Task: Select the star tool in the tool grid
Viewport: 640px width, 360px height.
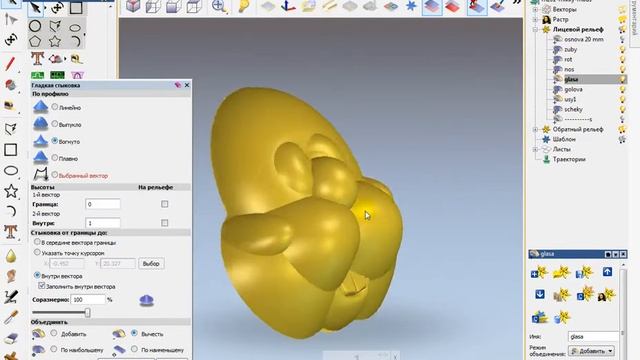Action: (x=55, y=41)
